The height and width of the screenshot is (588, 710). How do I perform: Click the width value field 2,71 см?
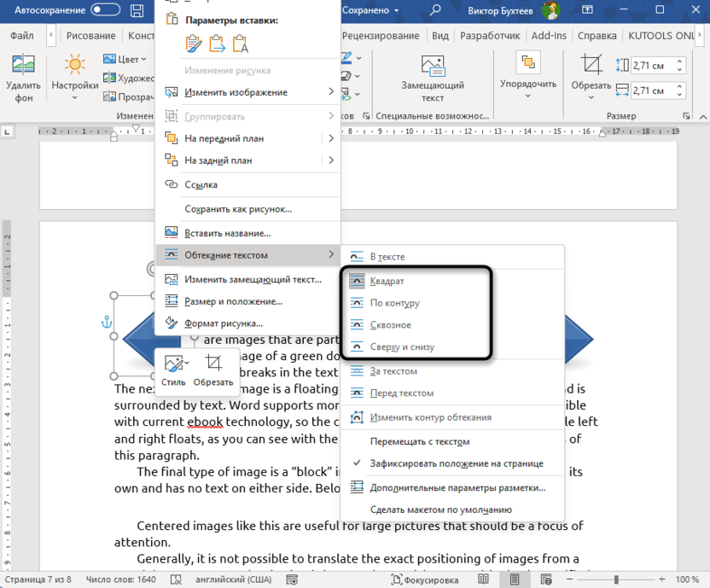652,90
